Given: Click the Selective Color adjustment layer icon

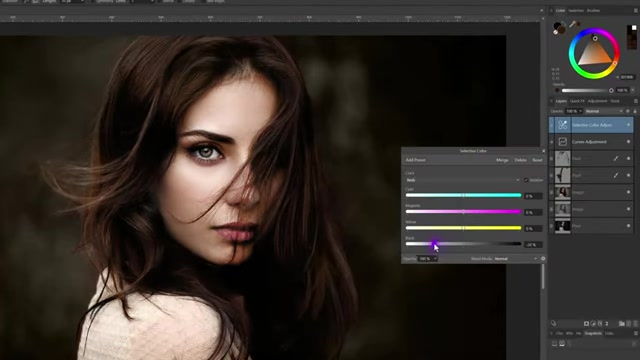Looking at the screenshot, I should tap(562, 125).
